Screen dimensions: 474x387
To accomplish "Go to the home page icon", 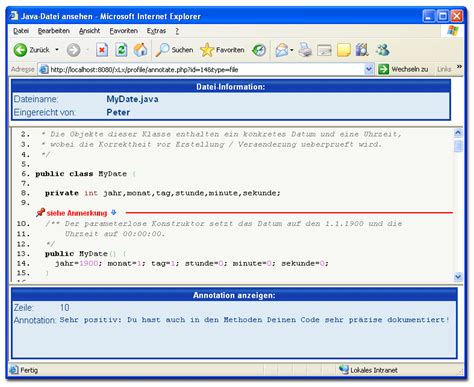I will [x=140, y=50].
